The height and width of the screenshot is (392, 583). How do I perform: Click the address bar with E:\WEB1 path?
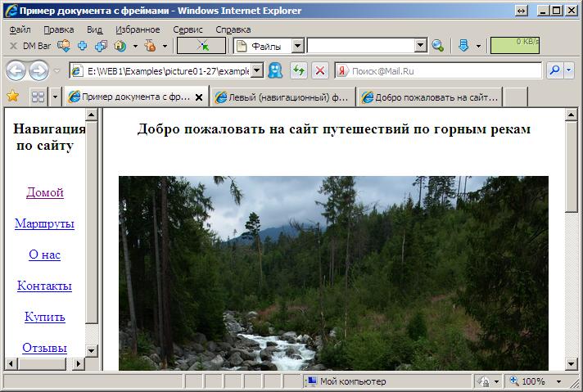point(160,71)
